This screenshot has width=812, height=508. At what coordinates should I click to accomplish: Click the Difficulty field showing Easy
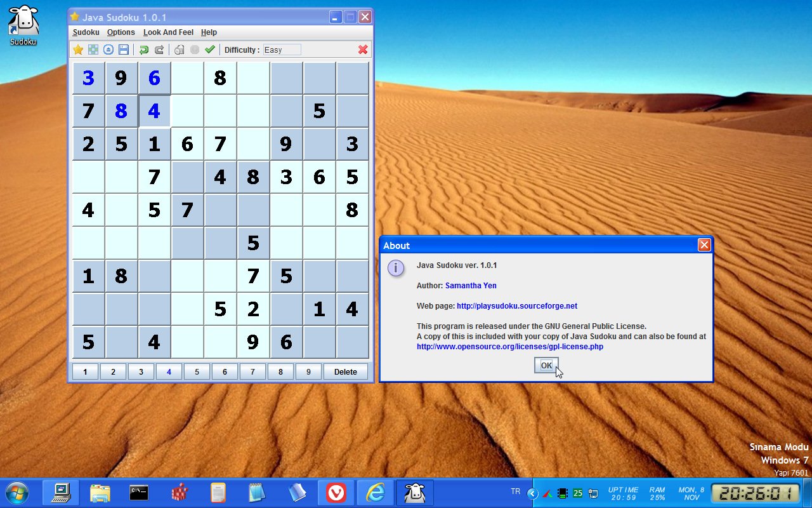point(282,50)
